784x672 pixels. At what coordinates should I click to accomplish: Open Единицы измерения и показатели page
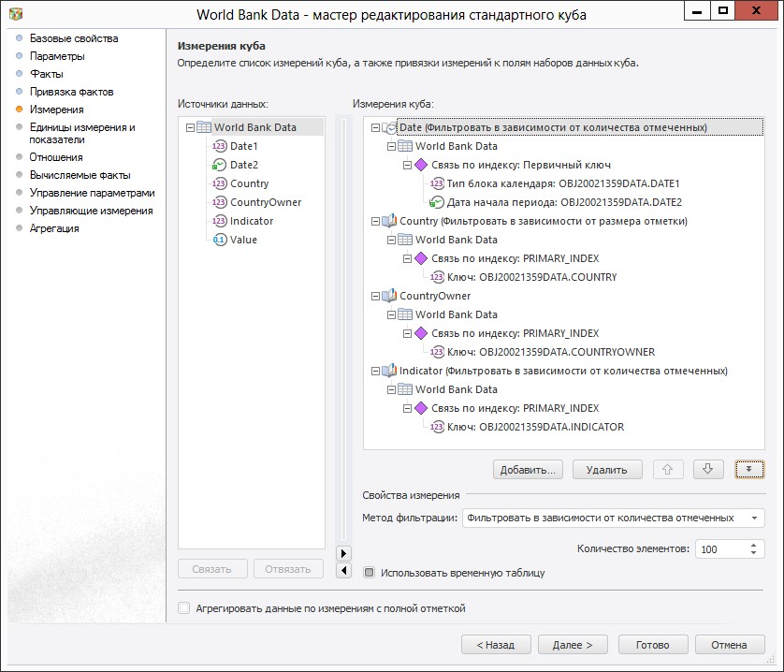pyautogui.click(x=82, y=133)
